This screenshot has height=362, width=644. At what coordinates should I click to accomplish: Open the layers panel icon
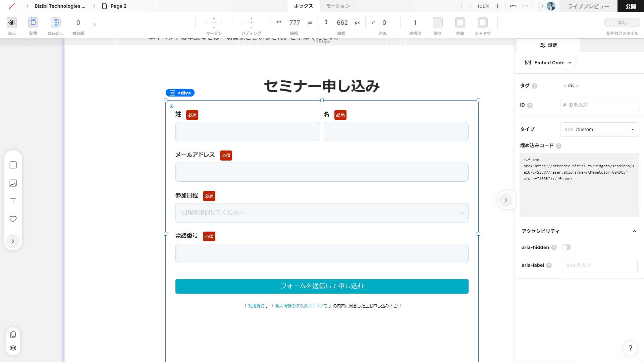(x=13, y=348)
